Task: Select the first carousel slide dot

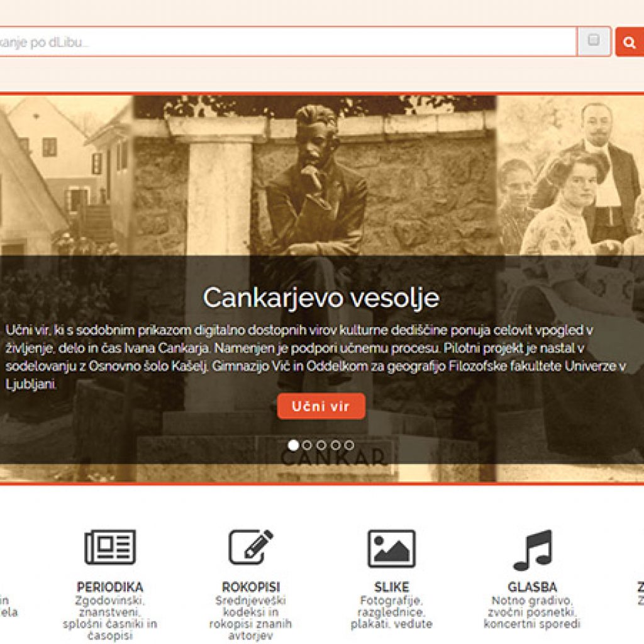Action: pos(293,445)
